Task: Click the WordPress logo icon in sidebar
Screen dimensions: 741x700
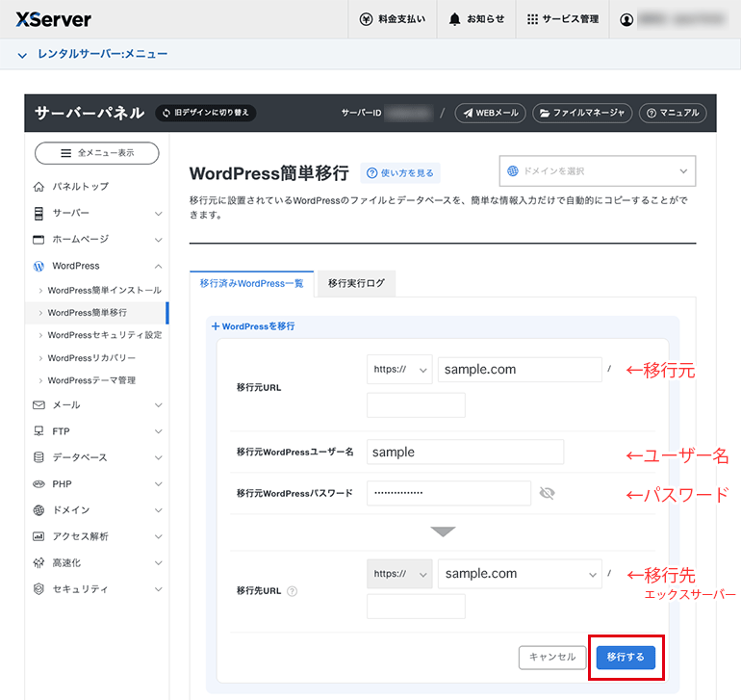Action: point(38,267)
